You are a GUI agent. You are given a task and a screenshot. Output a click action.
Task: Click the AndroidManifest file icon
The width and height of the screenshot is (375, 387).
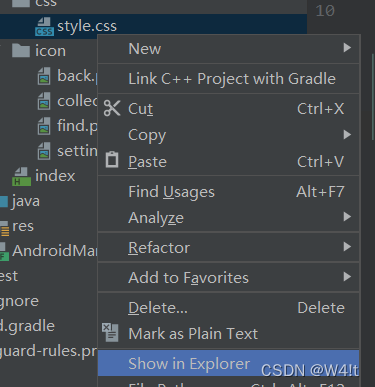coord(4,252)
